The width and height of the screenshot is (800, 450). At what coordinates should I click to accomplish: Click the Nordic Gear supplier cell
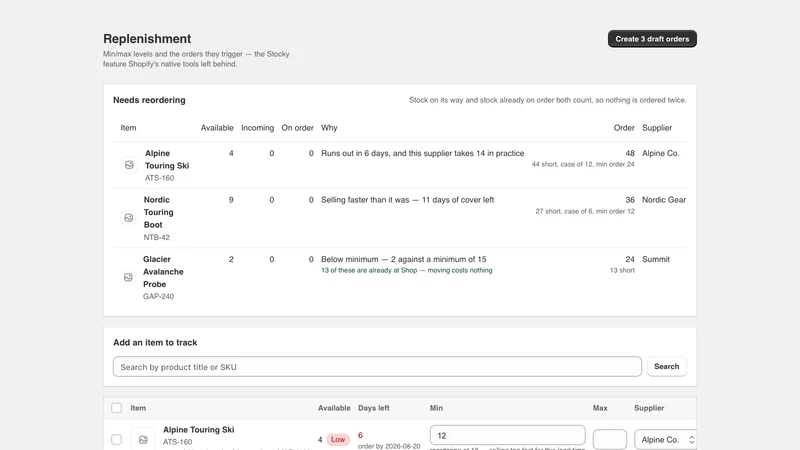point(664,200)
